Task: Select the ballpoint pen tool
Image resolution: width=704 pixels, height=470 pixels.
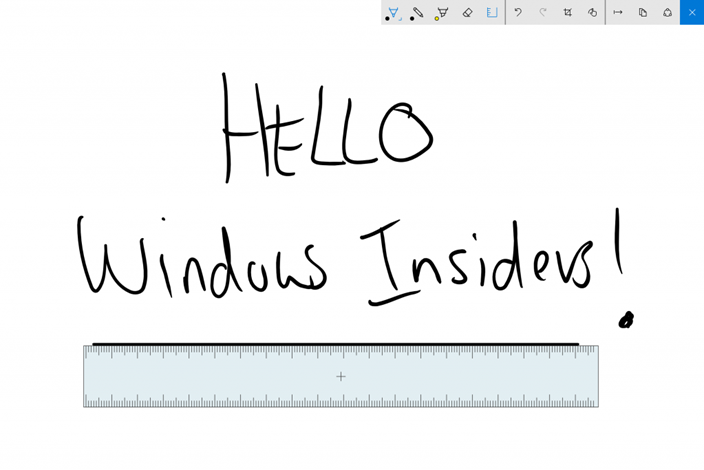Action: point(393,13)
